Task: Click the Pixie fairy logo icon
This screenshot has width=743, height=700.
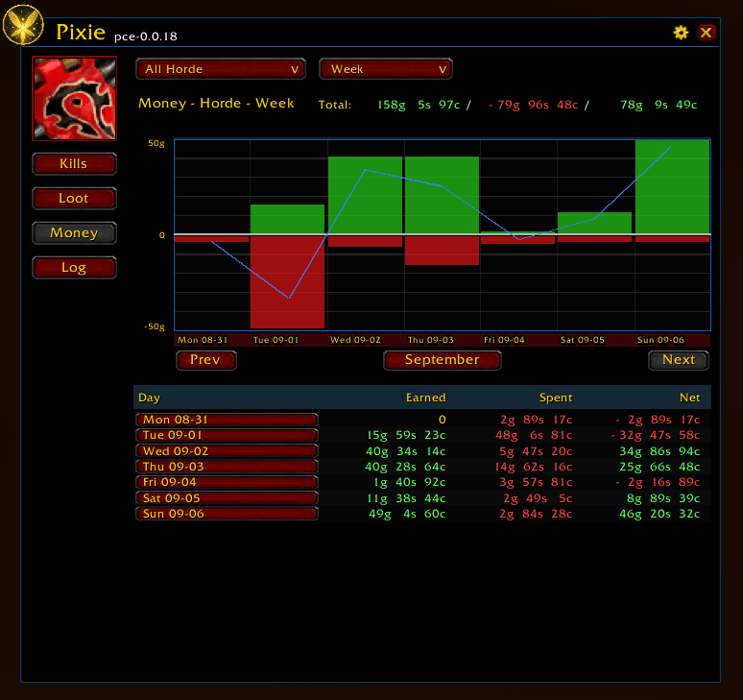Action: [x=23, y=24]
